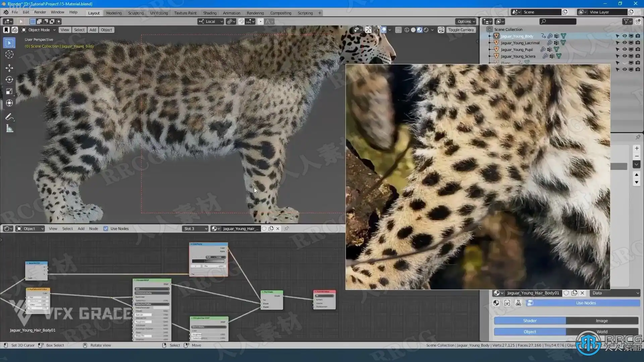Screen dimensions: 644x362
Task: Click the outliner search field
Action: point(558,21)
